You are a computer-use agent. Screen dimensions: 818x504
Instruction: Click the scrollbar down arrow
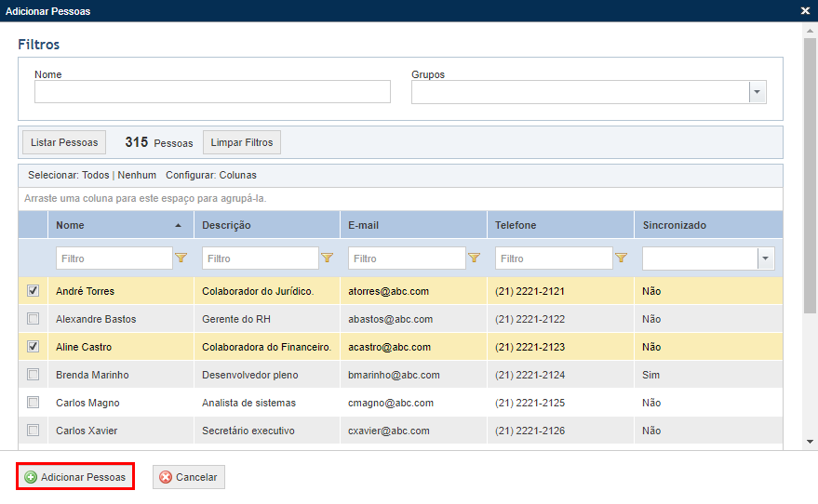tap(810, 442)
